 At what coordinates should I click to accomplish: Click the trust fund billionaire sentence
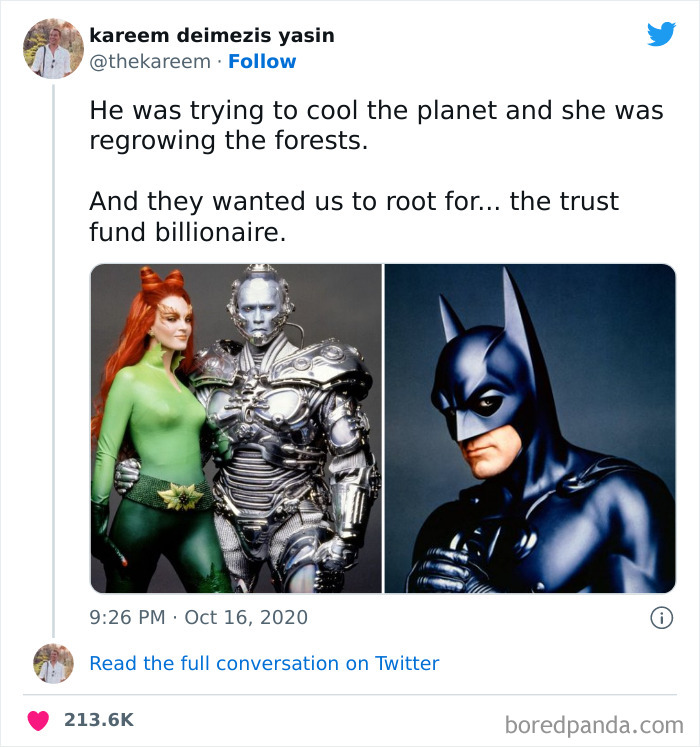(354, 217)
